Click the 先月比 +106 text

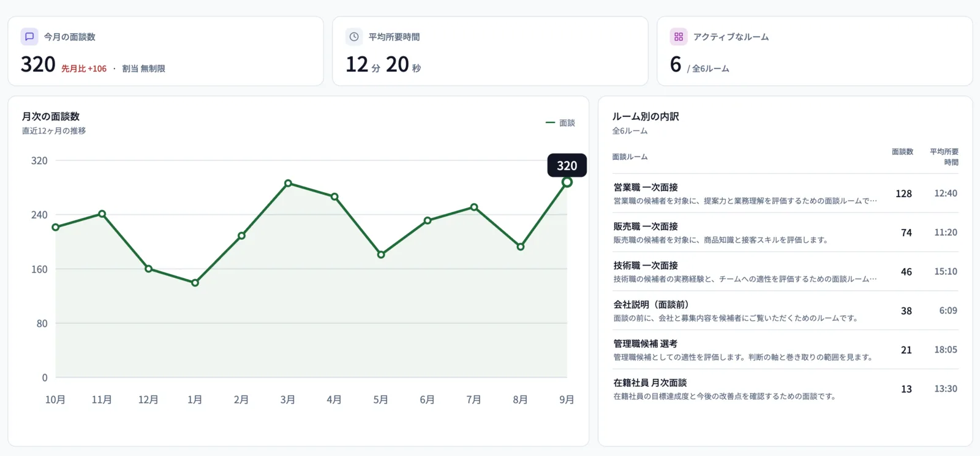click(x=84, y=69)
